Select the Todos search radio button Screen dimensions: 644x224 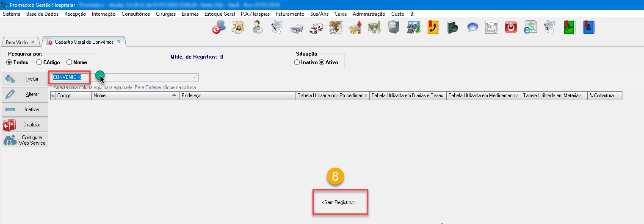click(x=9, y=62)
